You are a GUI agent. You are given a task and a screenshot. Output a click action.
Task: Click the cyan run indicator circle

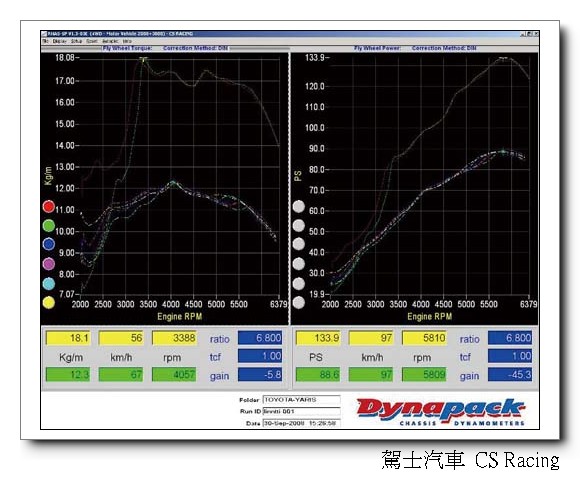click(x=48, y=284)
